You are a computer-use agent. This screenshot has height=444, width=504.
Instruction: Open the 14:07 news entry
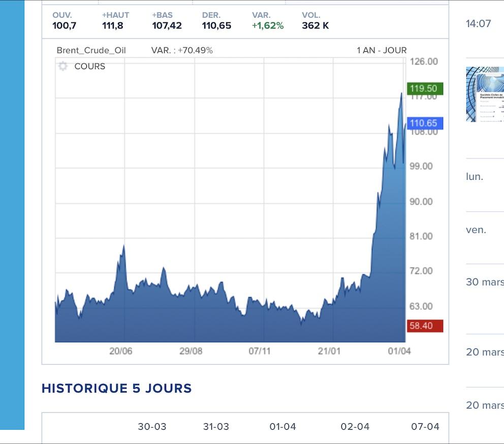tap(478, 23)
